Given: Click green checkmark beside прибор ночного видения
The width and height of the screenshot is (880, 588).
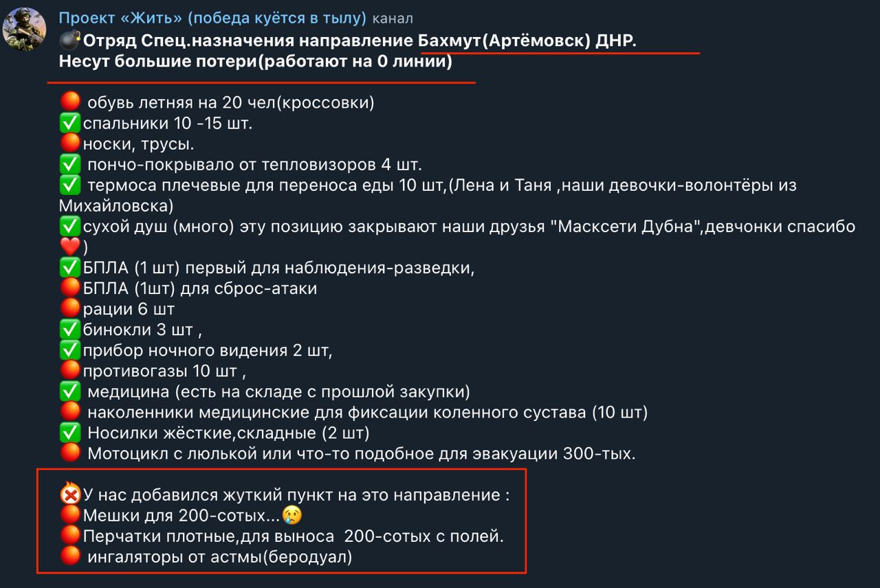Looking at the screenshot, I should tap(70, 350).
